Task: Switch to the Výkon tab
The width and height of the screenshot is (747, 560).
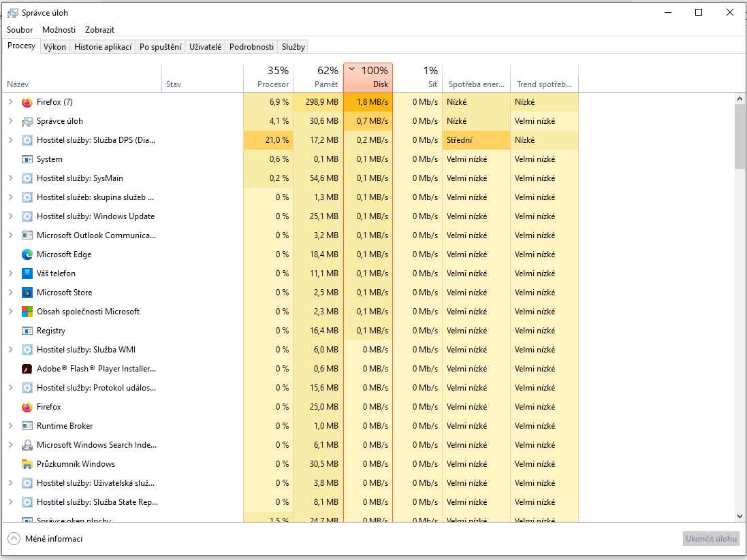Action: pos(54,47)
